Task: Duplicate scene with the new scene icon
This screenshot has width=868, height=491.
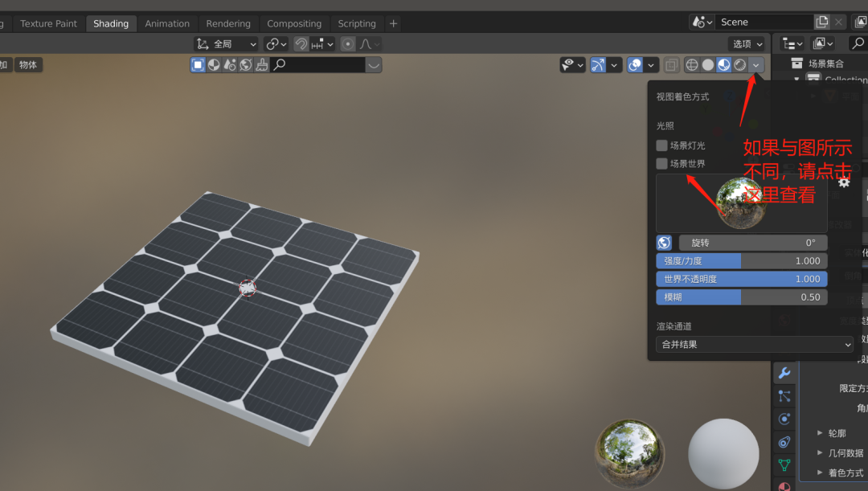Action: (822, 23)
